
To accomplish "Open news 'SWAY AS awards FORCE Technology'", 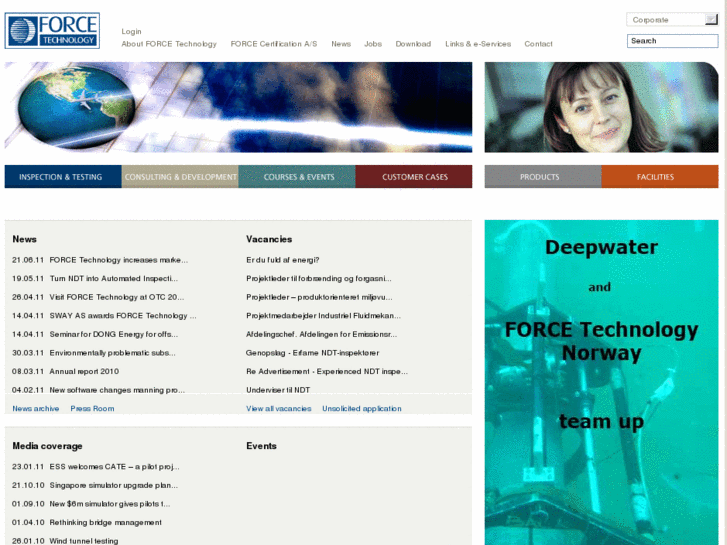I will point(123,316).
